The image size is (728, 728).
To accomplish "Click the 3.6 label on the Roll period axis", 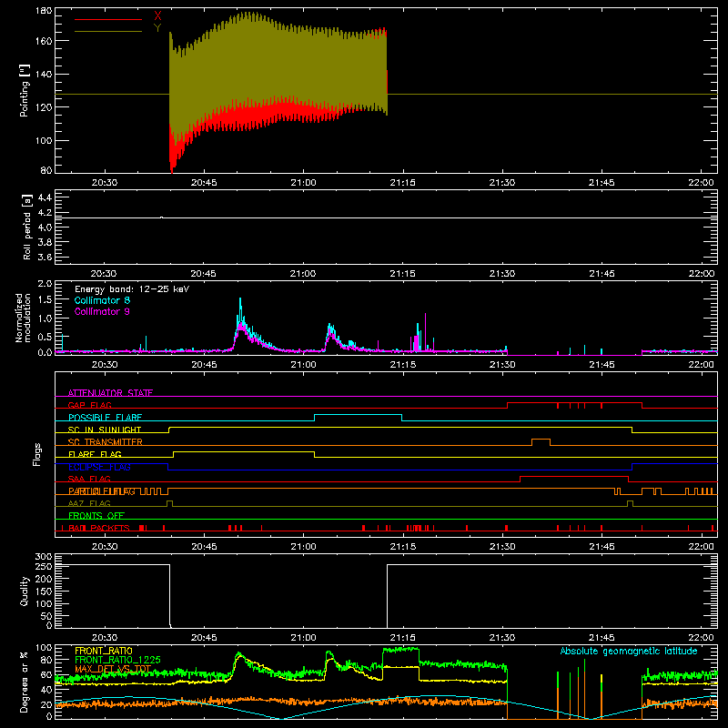I will (45, 257).
